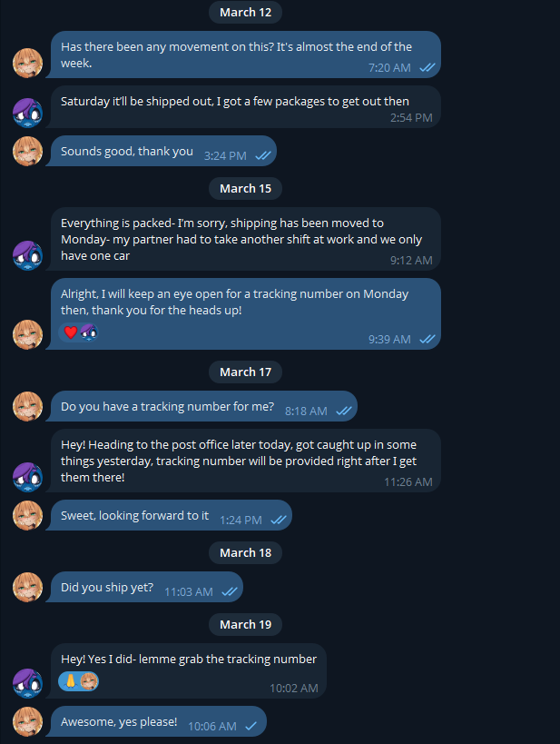Open avatar beside "Everything is packed" message
The image size is (560, 744).
tap(27, 255)
